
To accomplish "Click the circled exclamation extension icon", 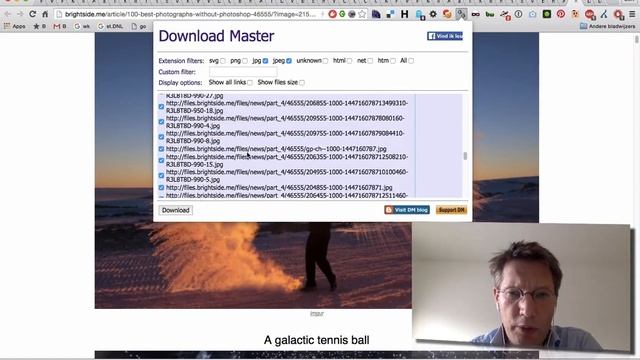I will point(518,14).
